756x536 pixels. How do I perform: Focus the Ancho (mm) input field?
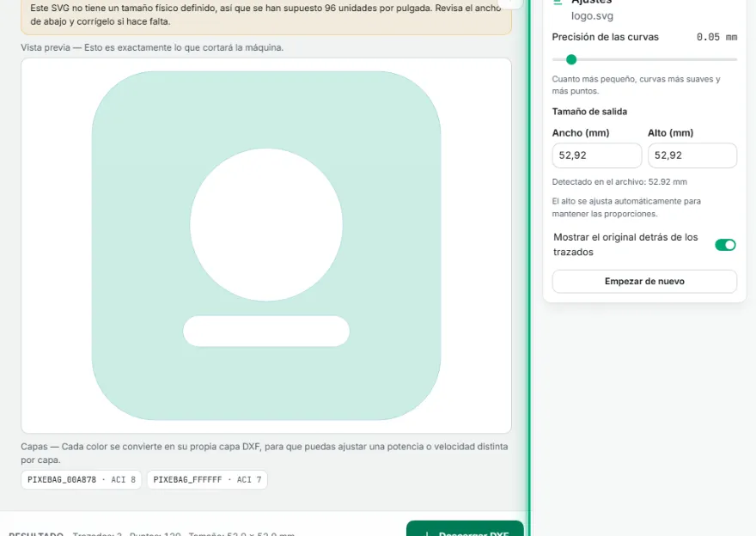(596, 155)
